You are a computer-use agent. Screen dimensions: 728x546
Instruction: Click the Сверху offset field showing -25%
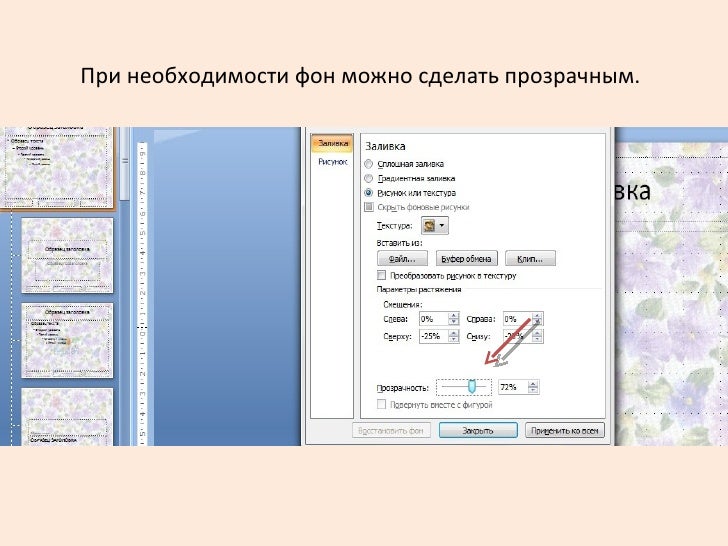pyautogui.click(x=434, y=336)
